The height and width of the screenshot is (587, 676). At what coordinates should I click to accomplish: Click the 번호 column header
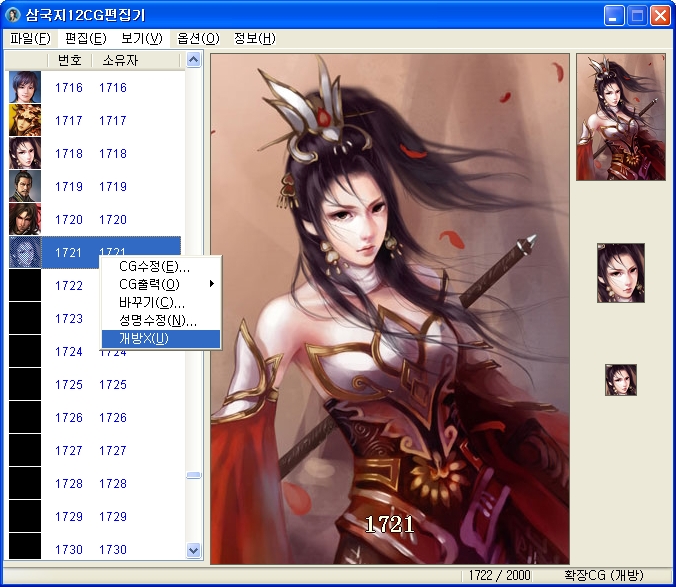pos(69,60)
